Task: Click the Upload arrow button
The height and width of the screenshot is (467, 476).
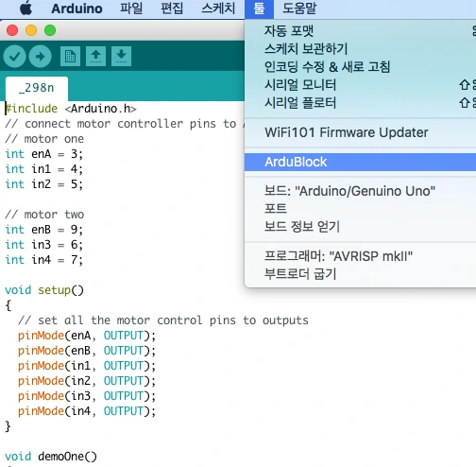Action: (x=41, y=57)
